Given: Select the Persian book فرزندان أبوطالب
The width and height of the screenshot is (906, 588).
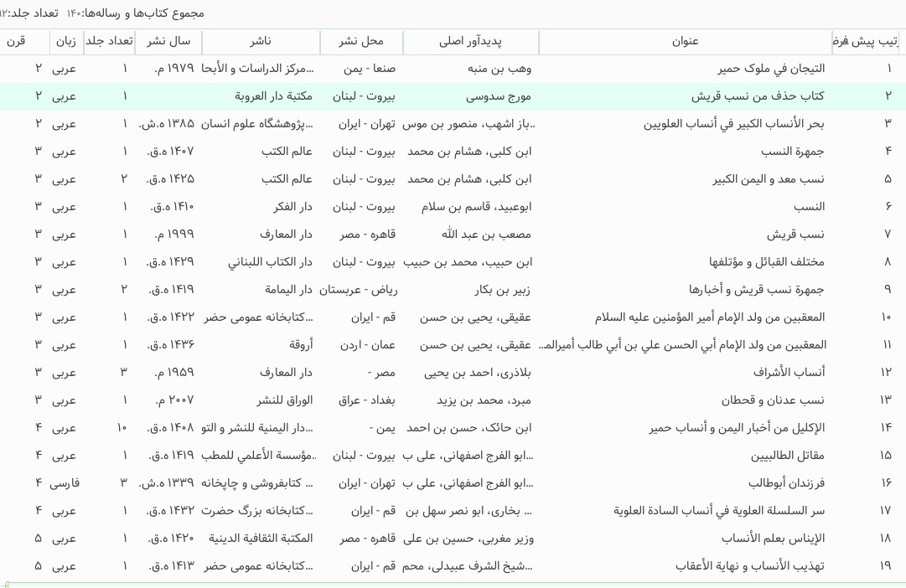Looking at the screenshot, I should (x=453, y=482).
